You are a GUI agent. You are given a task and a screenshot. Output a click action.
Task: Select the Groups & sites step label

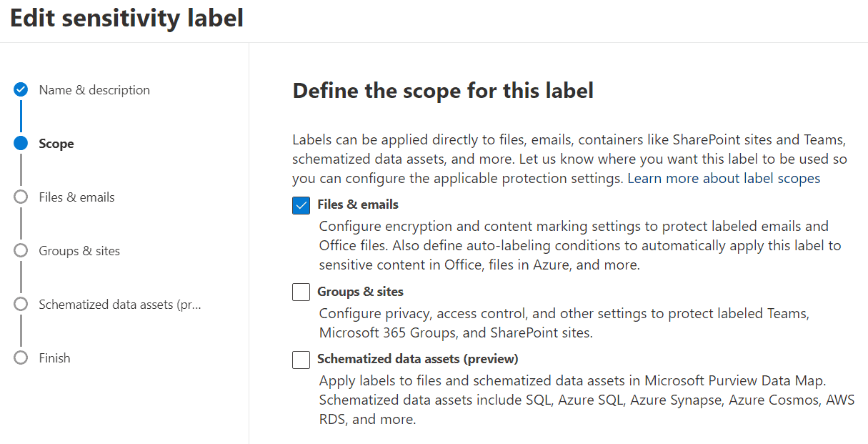click(80, 250)
